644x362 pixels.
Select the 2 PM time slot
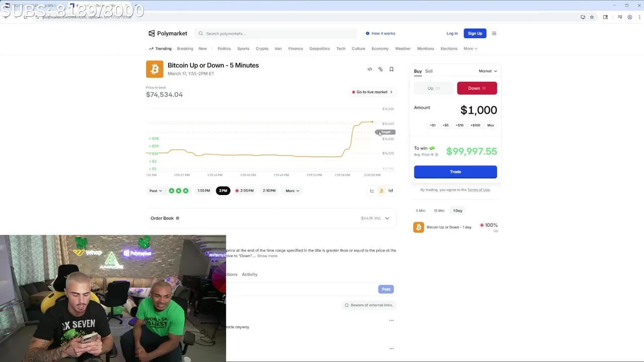point(223,191)
